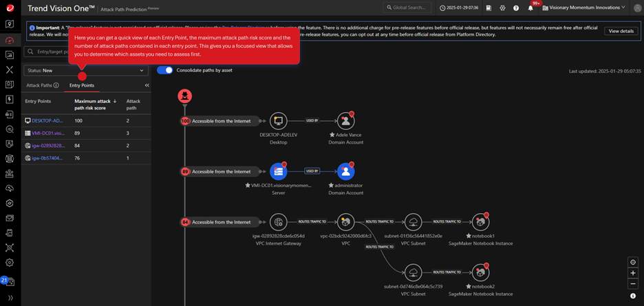The image size is (644, 306).
Task: Select the Adele Vance Domain Account node
Action: point(345,121)
